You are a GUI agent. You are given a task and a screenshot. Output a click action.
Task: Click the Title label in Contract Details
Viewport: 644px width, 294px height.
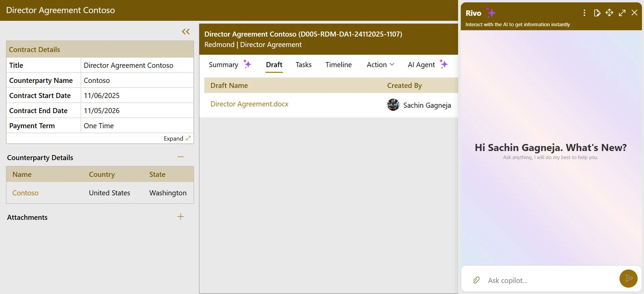(x=16, y=65)
